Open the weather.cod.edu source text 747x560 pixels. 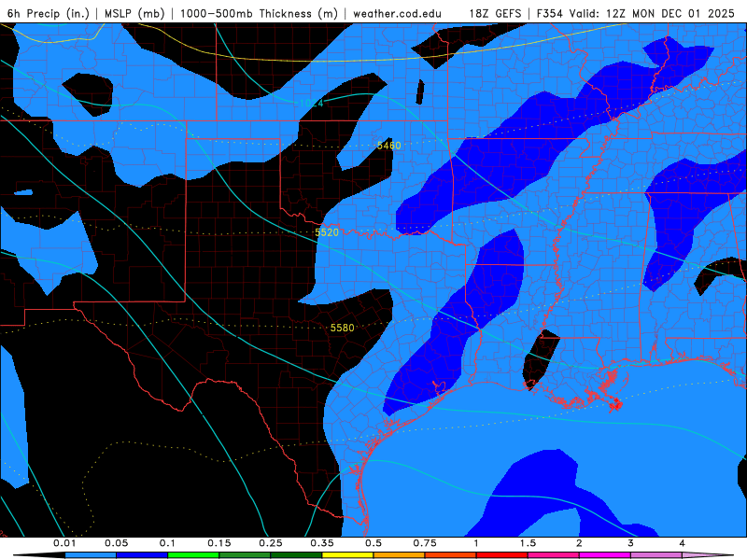tap(398, 13)
